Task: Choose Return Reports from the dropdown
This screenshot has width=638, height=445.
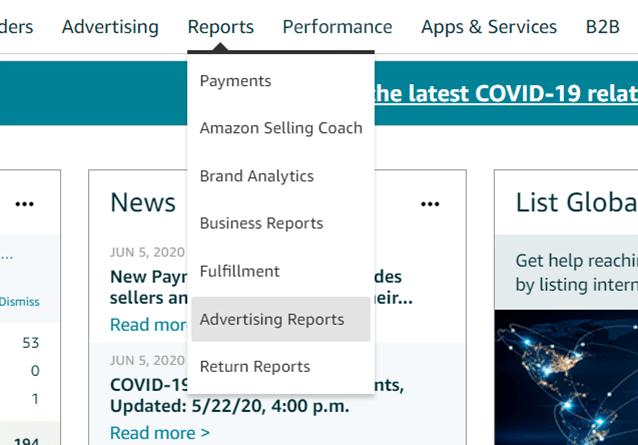Action: point(280,366)
